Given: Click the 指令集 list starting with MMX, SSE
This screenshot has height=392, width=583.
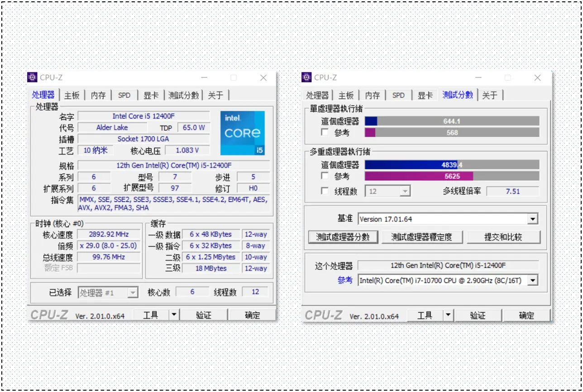Looking at the screenshot, I should (x=174, y=204).
